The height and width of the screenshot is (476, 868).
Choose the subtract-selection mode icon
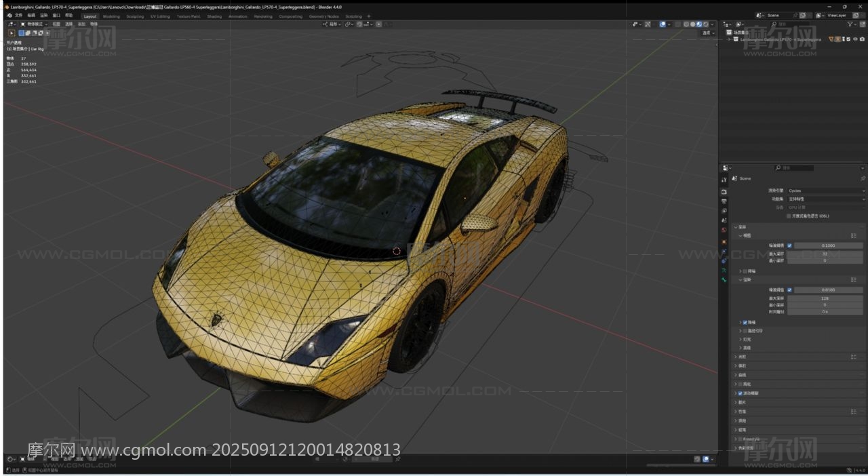34,33
